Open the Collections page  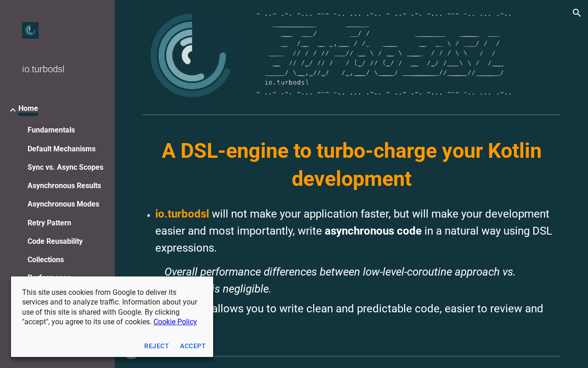tap(45, 260)
